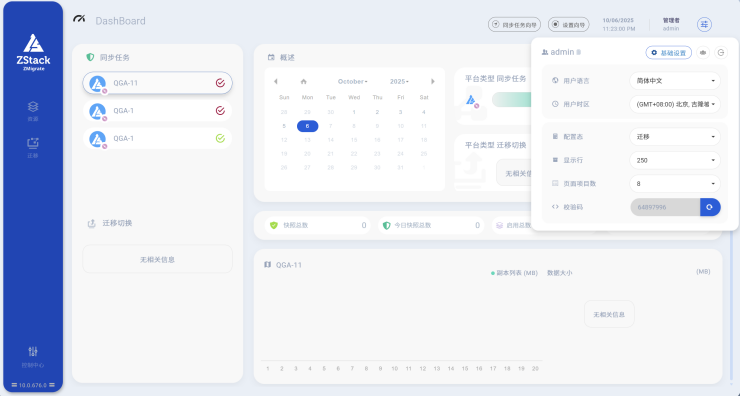Image resolution: width=740 pixels, height=396 pixels.
Task: Go to previous month in calendar
Action: point(276,82)
